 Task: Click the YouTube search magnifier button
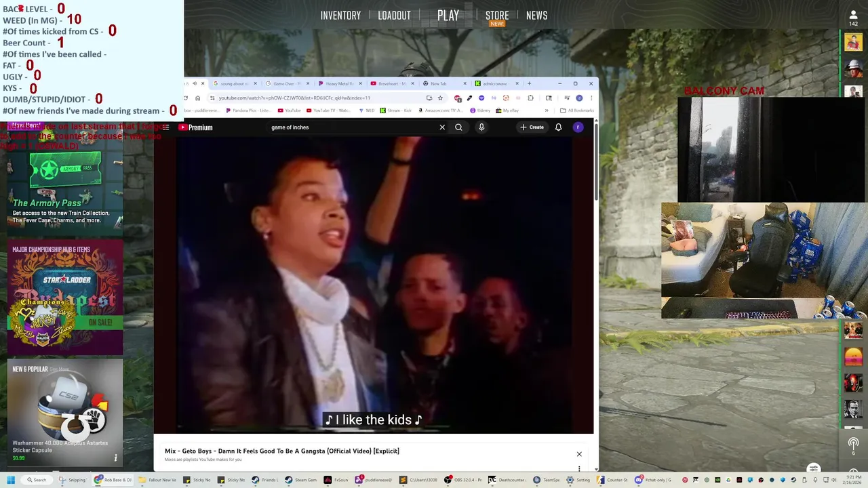pyautogui.click(x=458, y=127)
